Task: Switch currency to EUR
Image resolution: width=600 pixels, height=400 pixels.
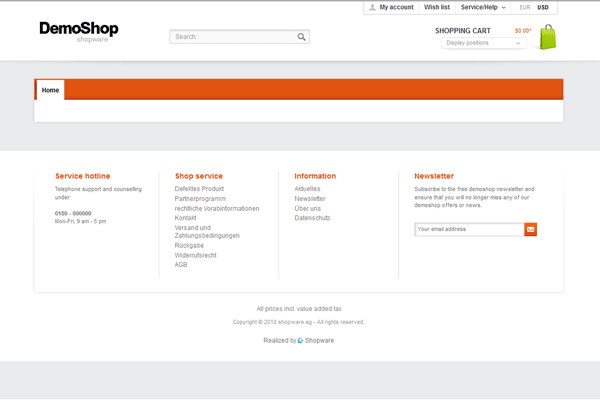Action: pos(526,7)
